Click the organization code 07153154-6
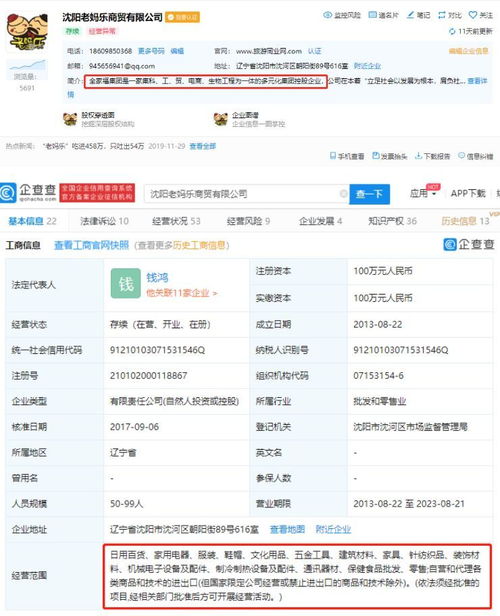 (x=378, y=376)
